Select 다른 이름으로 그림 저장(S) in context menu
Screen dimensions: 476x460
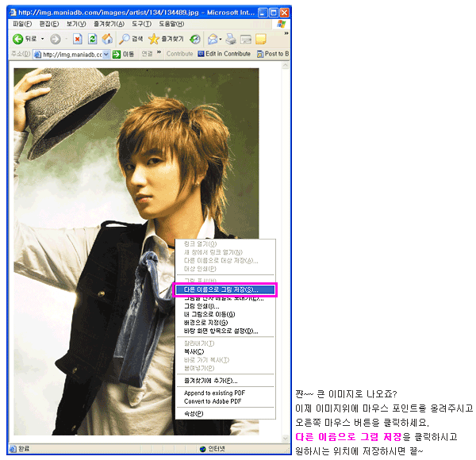click(x=224, y=289)
